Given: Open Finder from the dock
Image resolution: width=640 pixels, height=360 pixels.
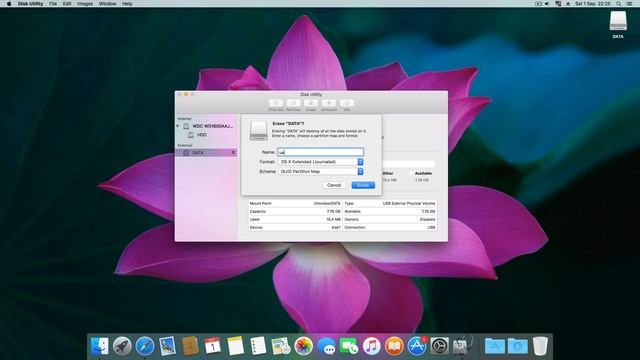Looking at the screenshot, I should (100, 346).
